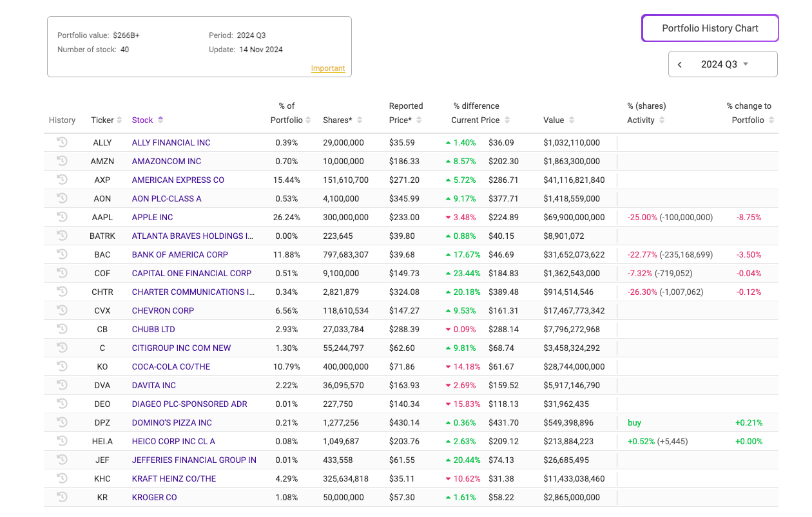Viewport: 812px width, 517px height.
Task: View history icon for KO
Action: [x=62, y=366]
